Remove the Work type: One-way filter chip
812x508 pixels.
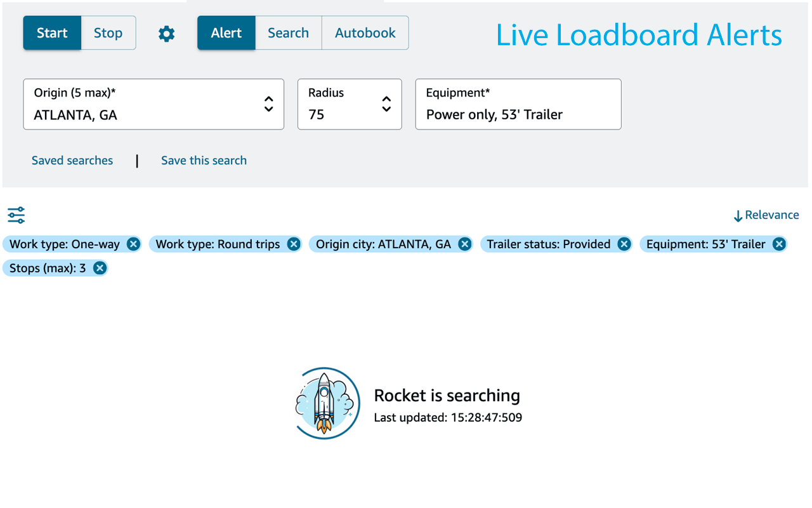tap(133, 243)
